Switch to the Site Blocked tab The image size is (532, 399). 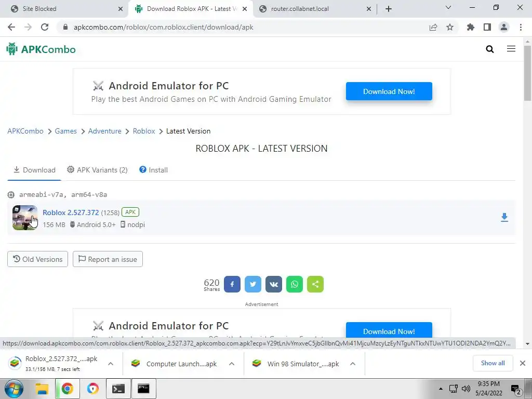64,9
